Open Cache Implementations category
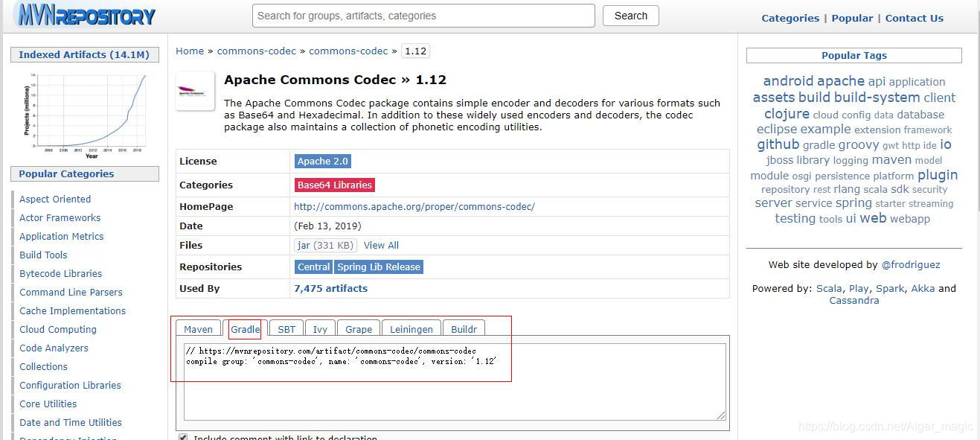This screenshot has width=980, height=440. tap(72, 310)
